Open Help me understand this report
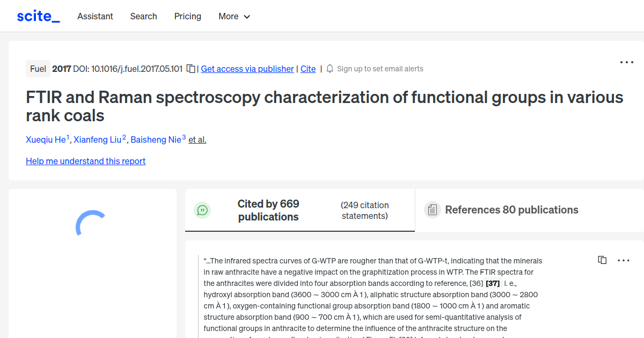The image size is (644, 338). coord(85,161)
